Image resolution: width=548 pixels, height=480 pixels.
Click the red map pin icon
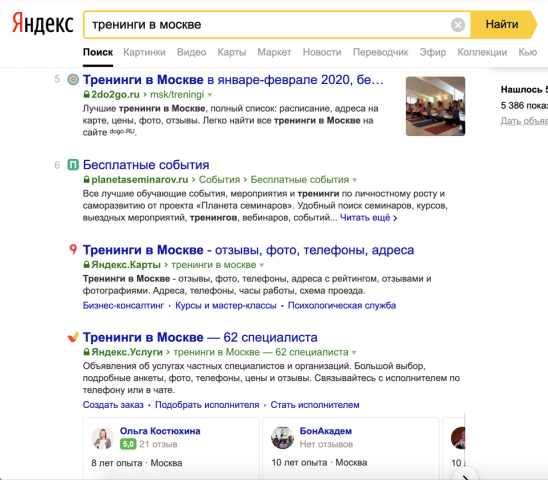click(73, 249)
